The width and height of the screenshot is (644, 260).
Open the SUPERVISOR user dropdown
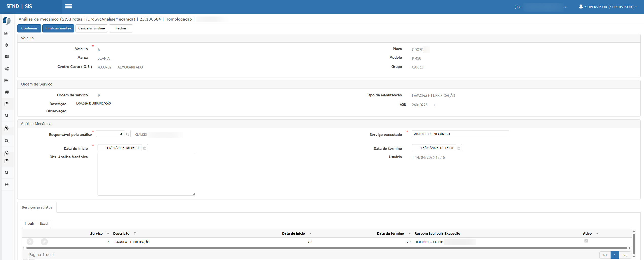coord(608,7)
